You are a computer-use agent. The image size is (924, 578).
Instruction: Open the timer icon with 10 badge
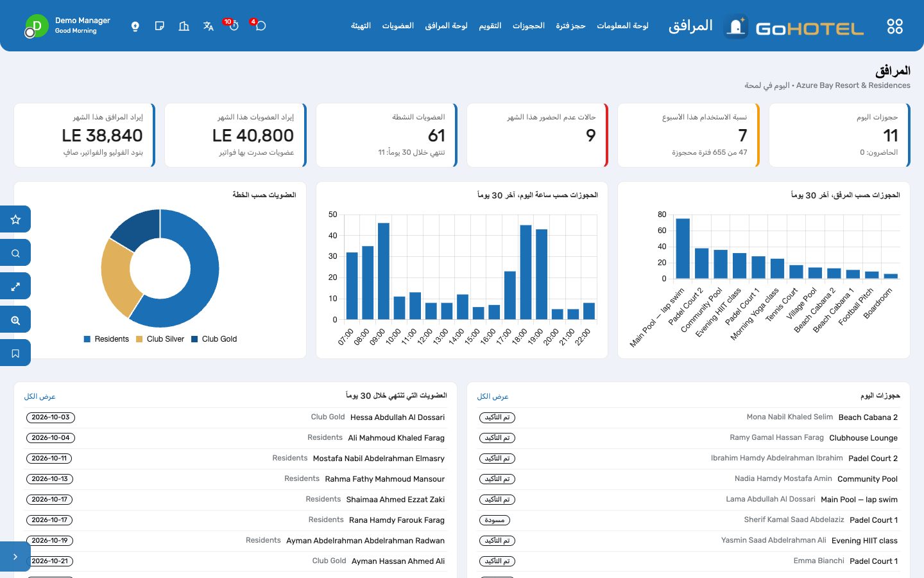click(234, 26)
